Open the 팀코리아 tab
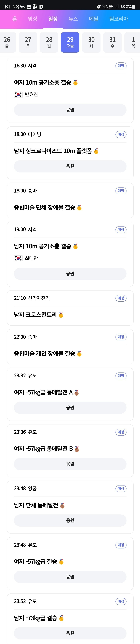140x644 pixels. tap(119, 19)
